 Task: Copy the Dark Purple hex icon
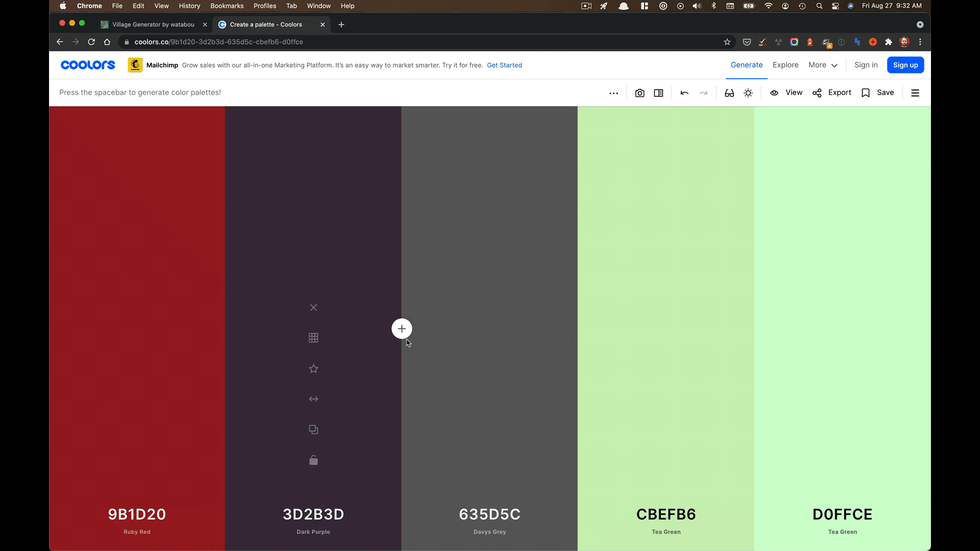click(313, 430)
